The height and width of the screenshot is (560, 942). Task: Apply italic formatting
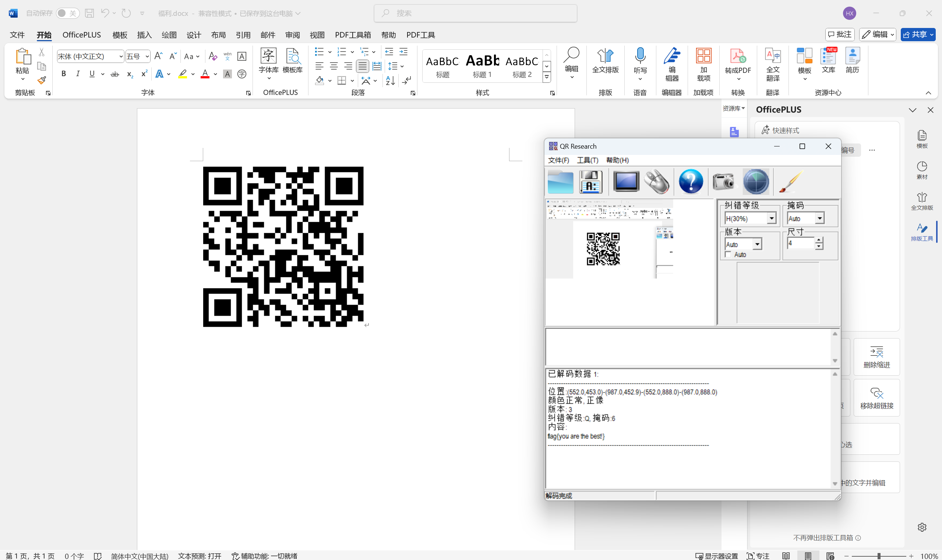click(78, 74)
